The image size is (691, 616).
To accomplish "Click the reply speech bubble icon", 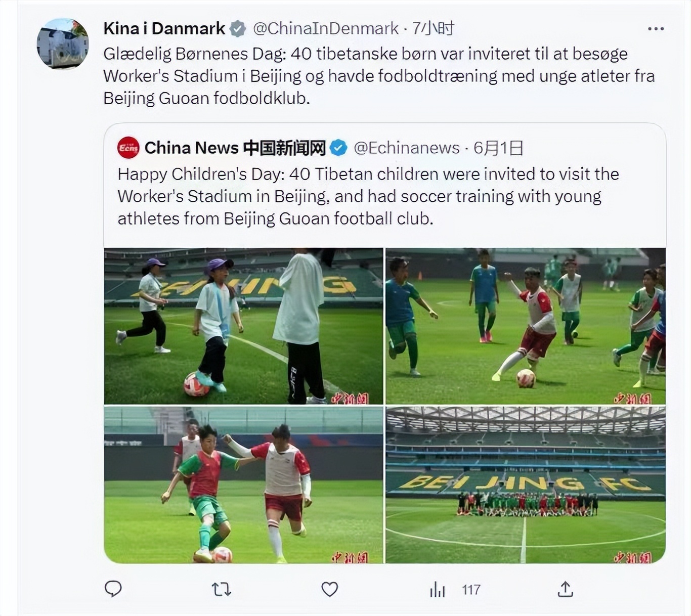I will point(113,589).
